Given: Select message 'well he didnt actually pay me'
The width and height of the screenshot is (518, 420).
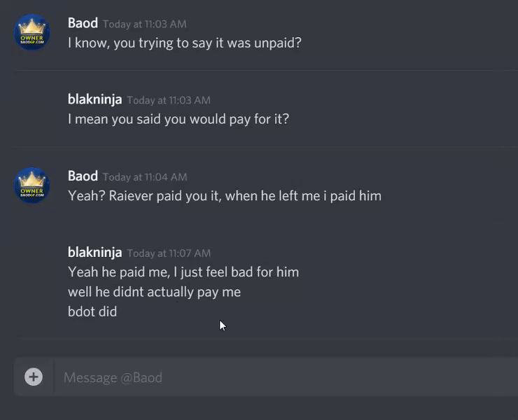Looking at the screenshot, I should [x=154, y=292].
